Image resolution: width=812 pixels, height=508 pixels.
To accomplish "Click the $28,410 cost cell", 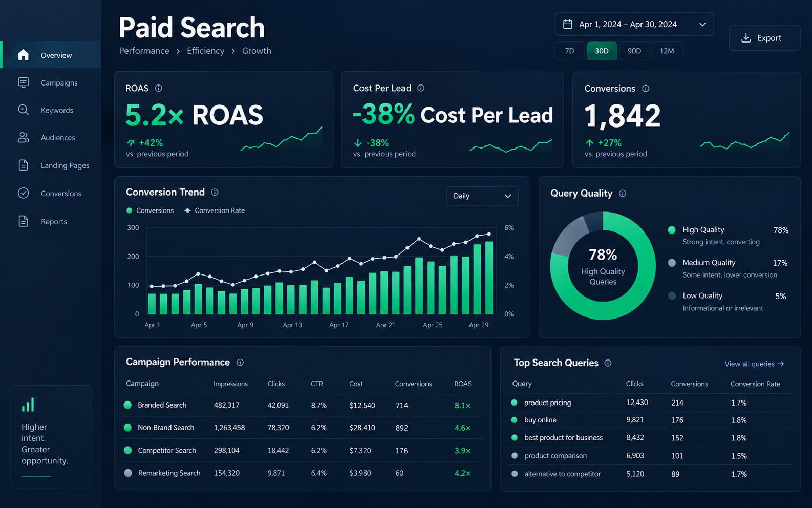I will coord(362,428).
